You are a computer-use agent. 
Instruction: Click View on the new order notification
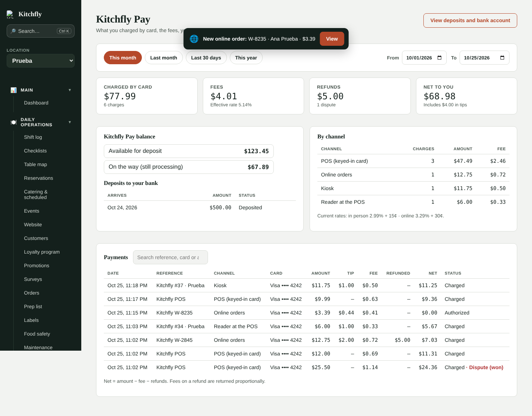pos(332,39)
